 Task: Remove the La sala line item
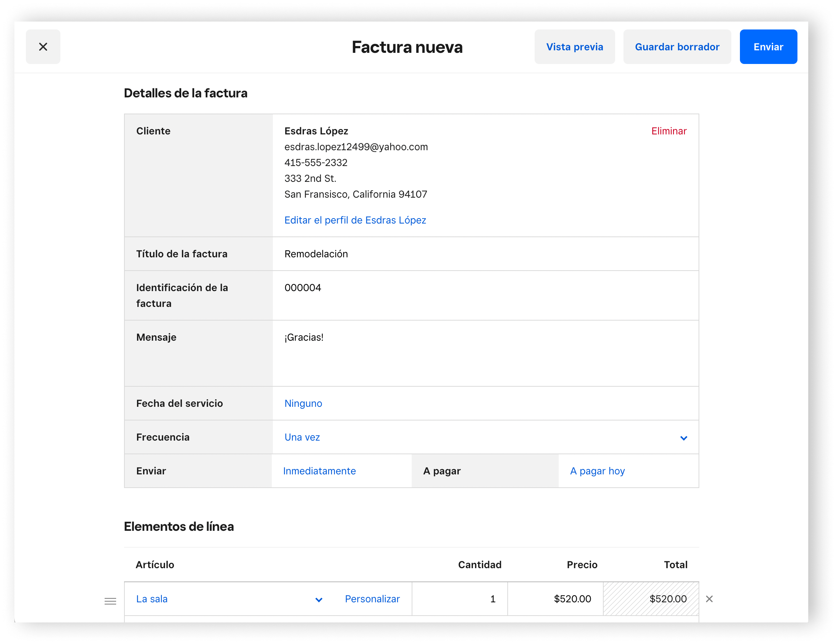709,599
